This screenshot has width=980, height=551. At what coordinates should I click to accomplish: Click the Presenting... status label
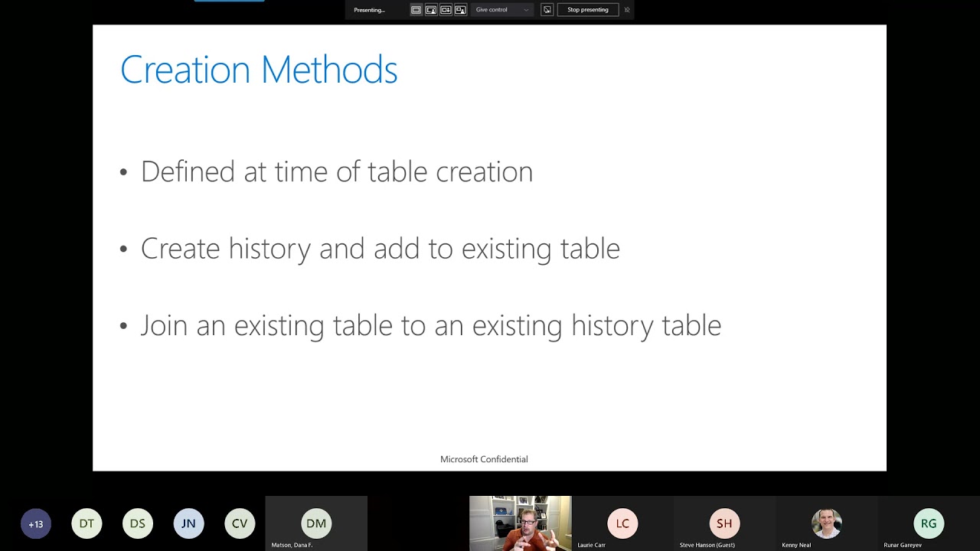click(369, 10)
